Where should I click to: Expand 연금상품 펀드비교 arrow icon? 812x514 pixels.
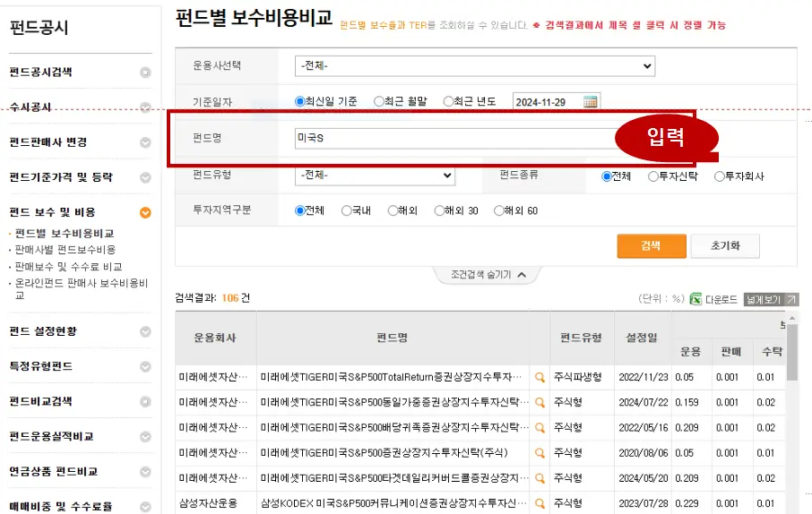point(145,472)
